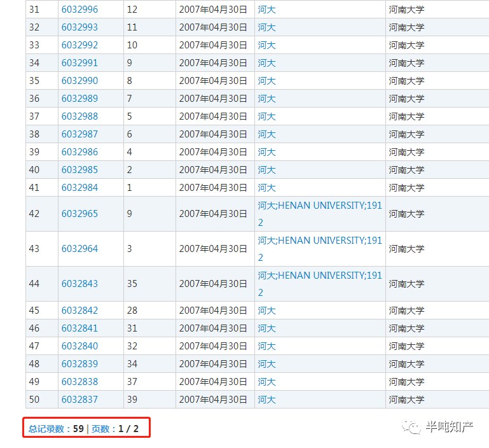Open registration number 6032996 link
This screenshot has width=489, height=448.
(x=79, y=10)
